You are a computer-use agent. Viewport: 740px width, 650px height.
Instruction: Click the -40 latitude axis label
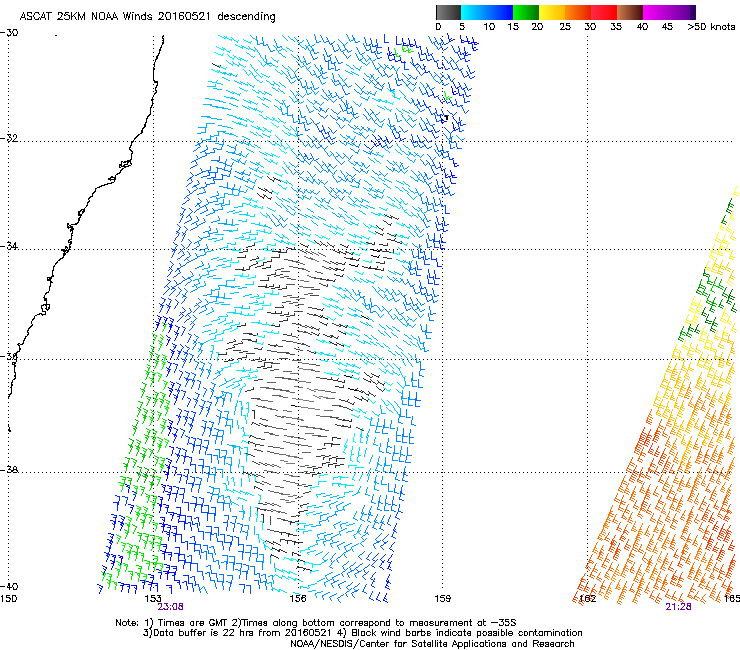coord(9,586)
